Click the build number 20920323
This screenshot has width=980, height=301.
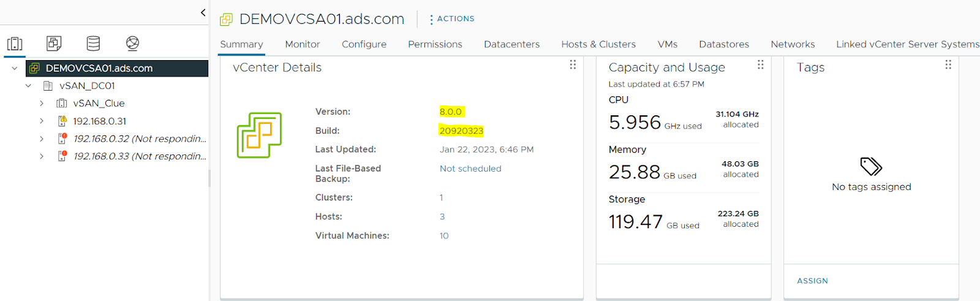tap(461, 131)
